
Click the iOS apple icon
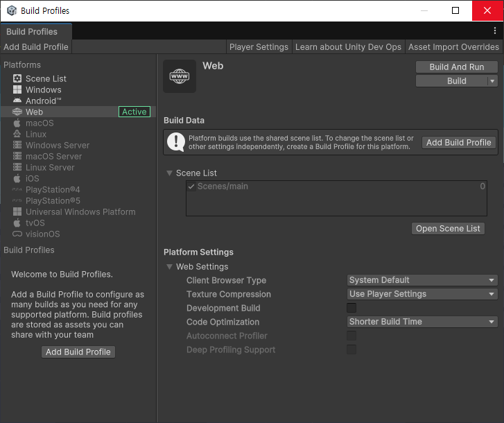[x=17, y=178]
